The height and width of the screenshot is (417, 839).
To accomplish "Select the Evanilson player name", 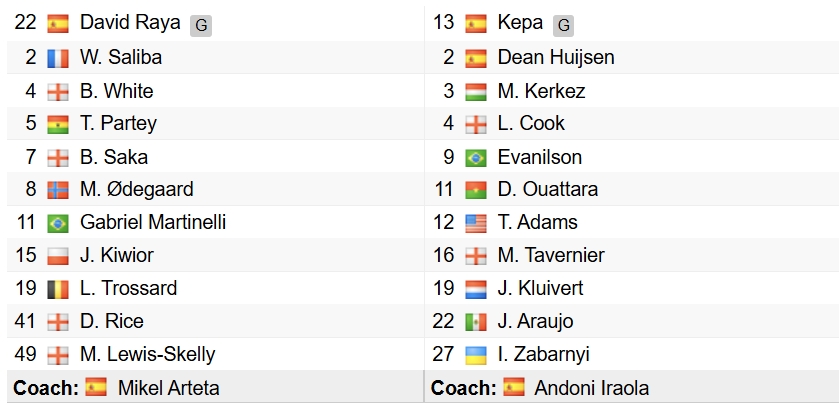I will [539, 157].
